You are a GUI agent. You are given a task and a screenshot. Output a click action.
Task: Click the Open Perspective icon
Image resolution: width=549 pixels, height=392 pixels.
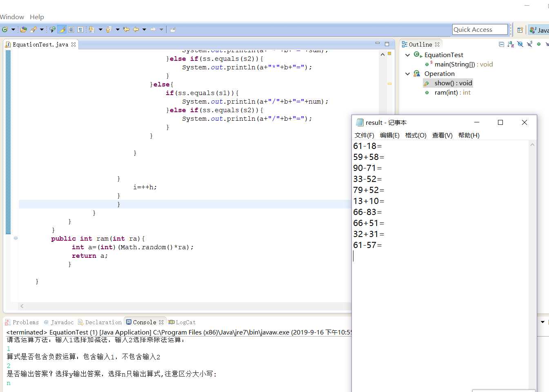click(520, 30)
